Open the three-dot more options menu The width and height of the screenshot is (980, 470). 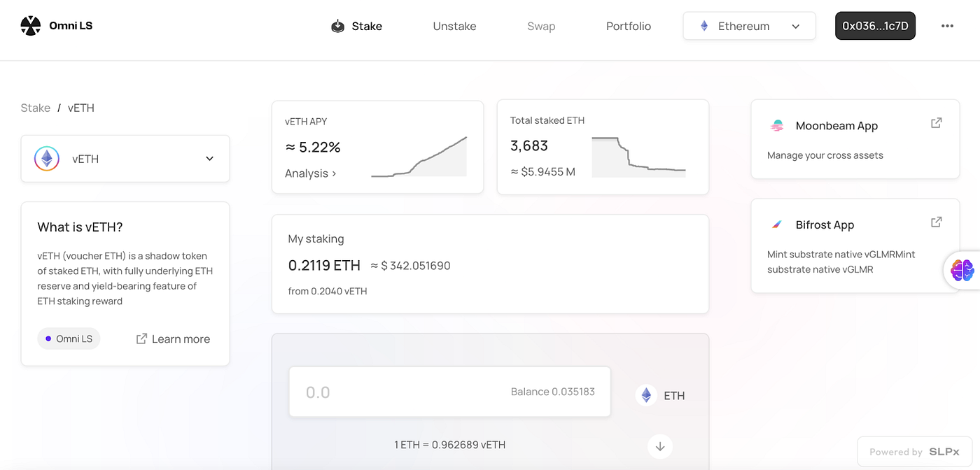[x=947, y=26]
